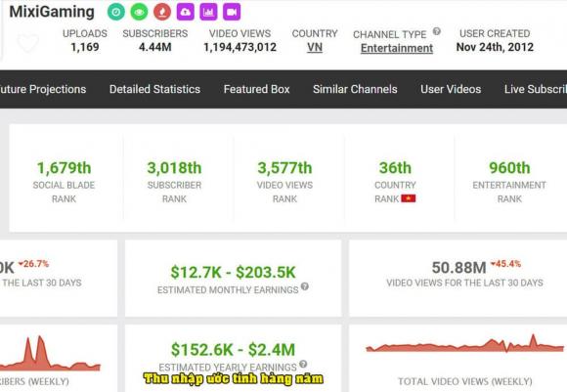Click the 1,169 uploads value
The image size is (567, 392).
pos(85,47)
